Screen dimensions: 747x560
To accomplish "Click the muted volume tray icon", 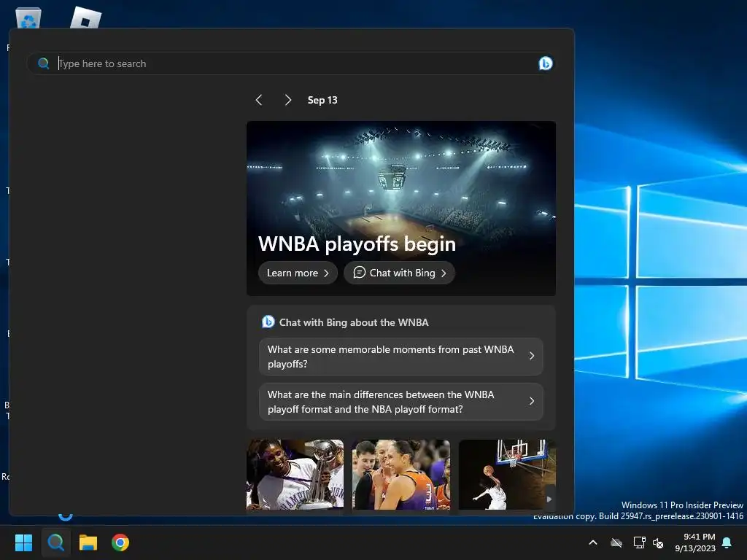I will pos(658,542).
